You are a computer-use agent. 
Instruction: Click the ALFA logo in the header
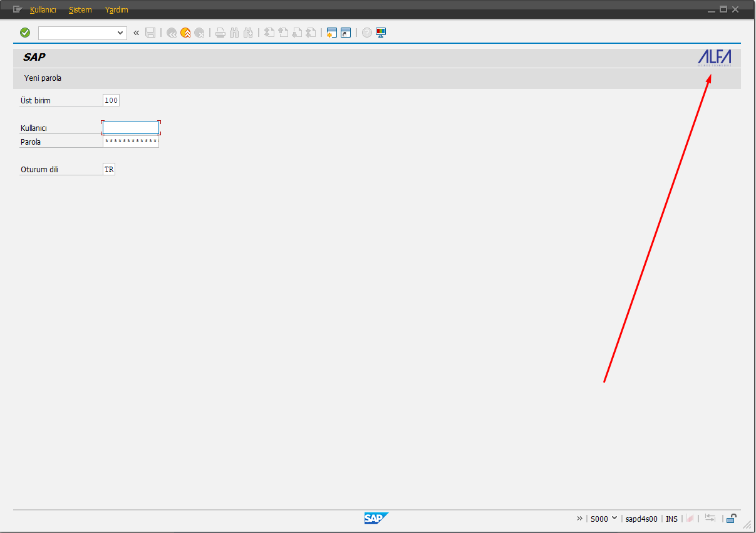[715, 58]
